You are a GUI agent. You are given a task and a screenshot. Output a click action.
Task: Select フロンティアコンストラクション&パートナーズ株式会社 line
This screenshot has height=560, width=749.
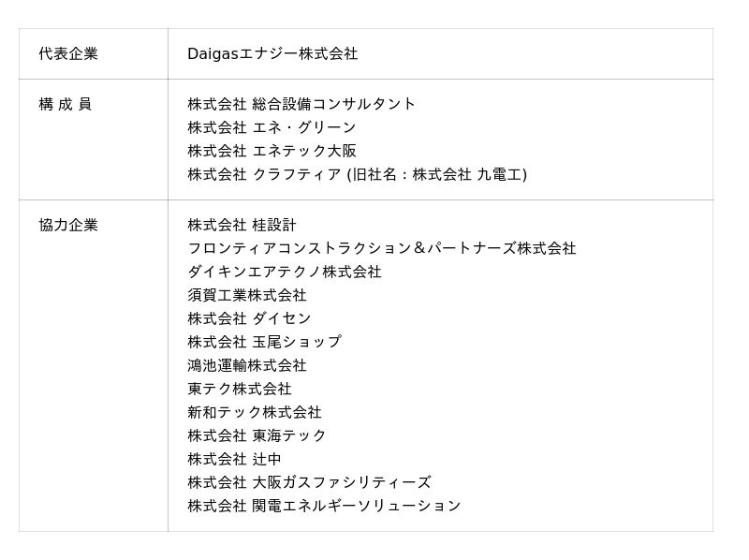click(381, 248)
